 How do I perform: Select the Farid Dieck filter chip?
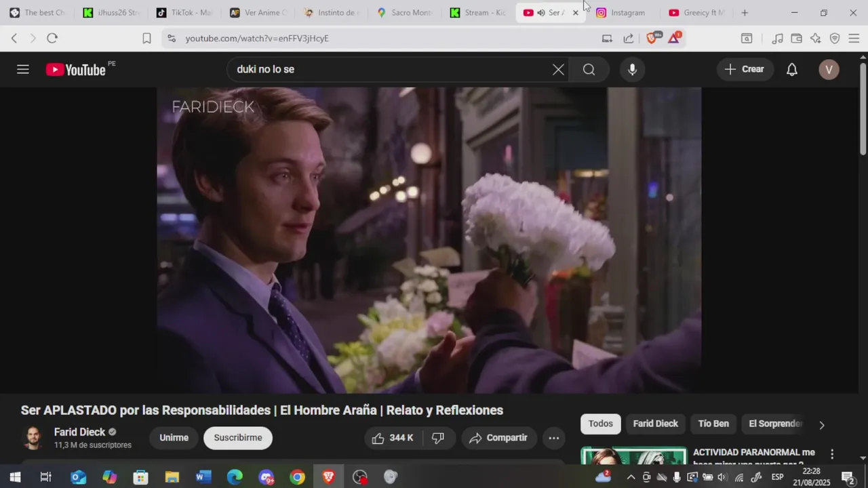coord(655,424)
